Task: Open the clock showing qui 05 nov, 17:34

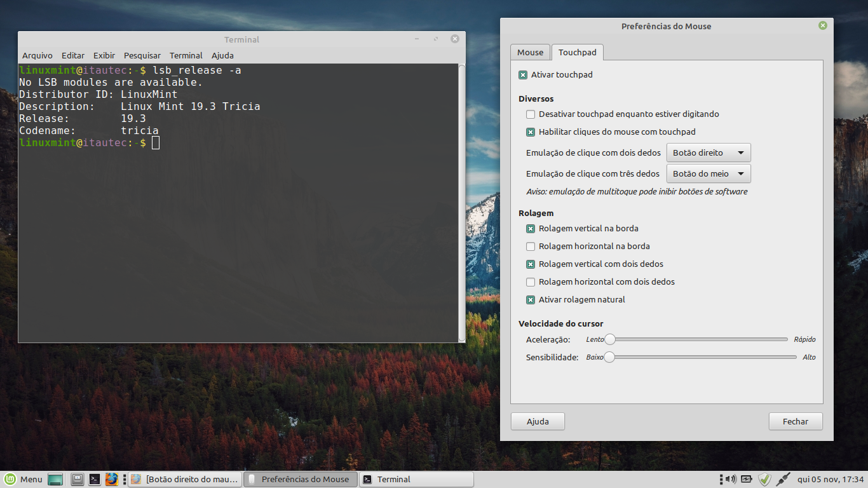Action: click(831, 479)
